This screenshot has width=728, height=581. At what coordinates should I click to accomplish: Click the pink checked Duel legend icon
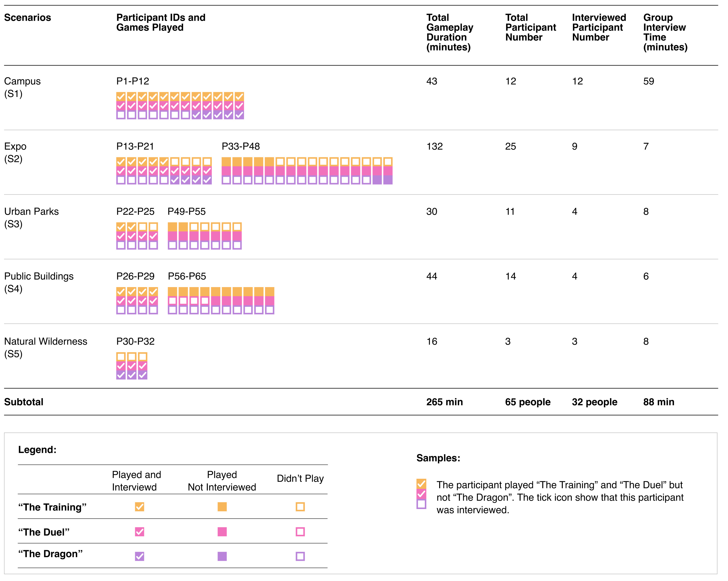click(x=139, y=532)
